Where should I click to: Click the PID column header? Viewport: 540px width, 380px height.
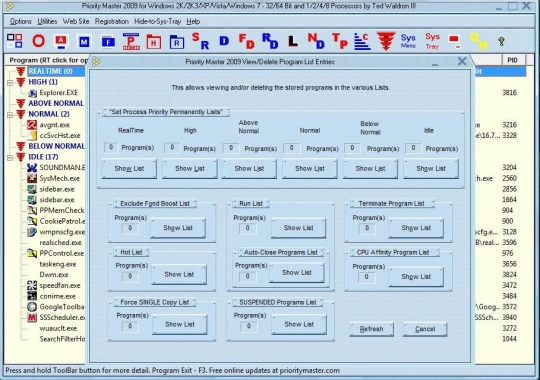[x=512, y=60]
